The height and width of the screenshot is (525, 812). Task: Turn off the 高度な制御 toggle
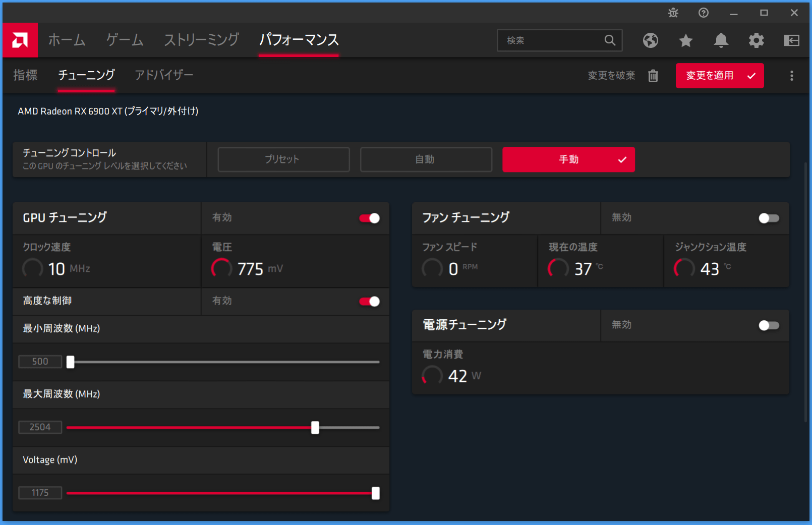point(370,301)
